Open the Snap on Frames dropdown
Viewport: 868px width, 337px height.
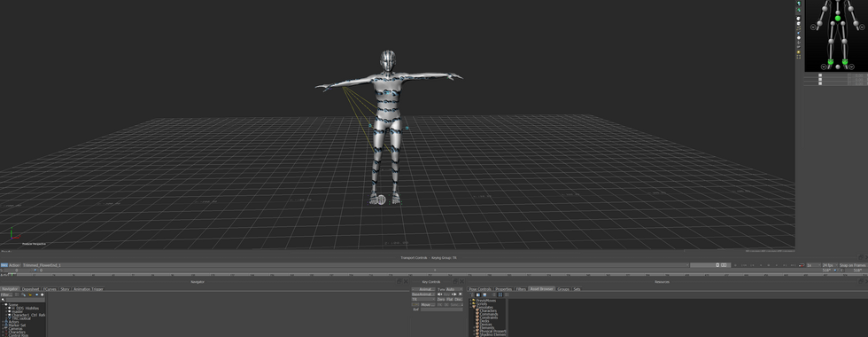point(852,265)
